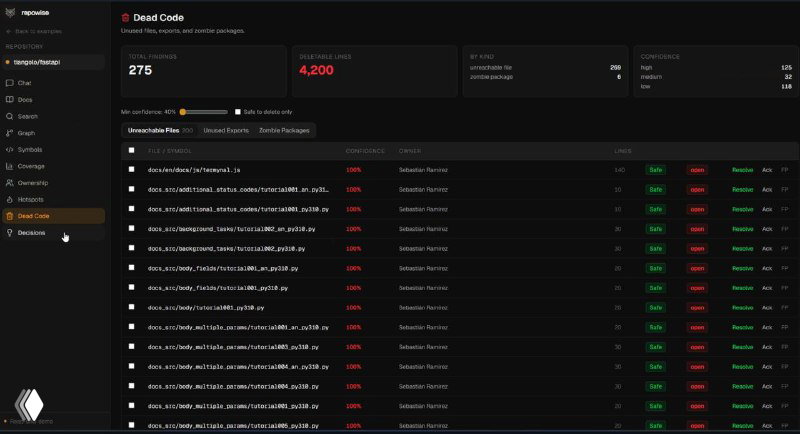Sort by the LINES column header
800x434 pixels.
[622, 151]
